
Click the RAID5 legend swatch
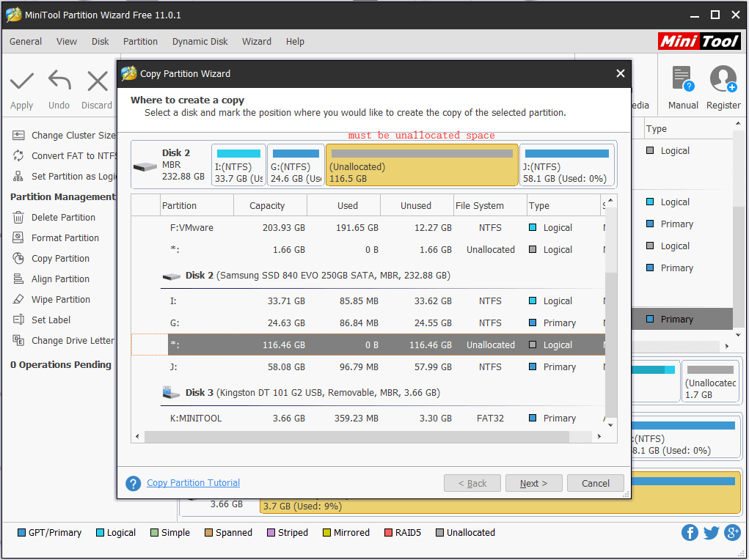388,533
